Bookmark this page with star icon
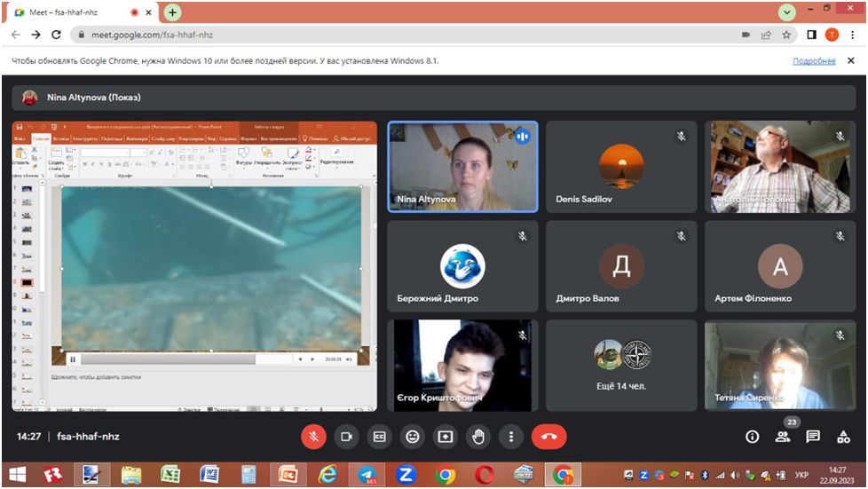The width and height of the screenshot is (868, 489). tap(786, 35)
